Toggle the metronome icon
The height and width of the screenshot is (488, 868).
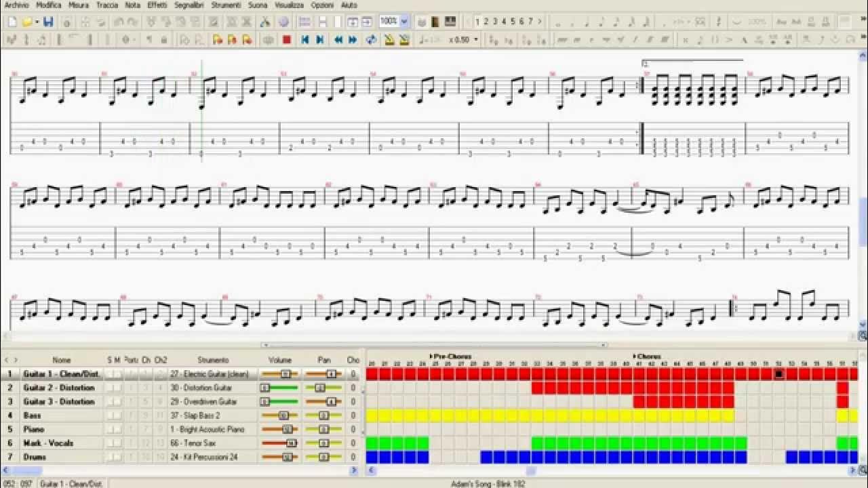[389, 40]
